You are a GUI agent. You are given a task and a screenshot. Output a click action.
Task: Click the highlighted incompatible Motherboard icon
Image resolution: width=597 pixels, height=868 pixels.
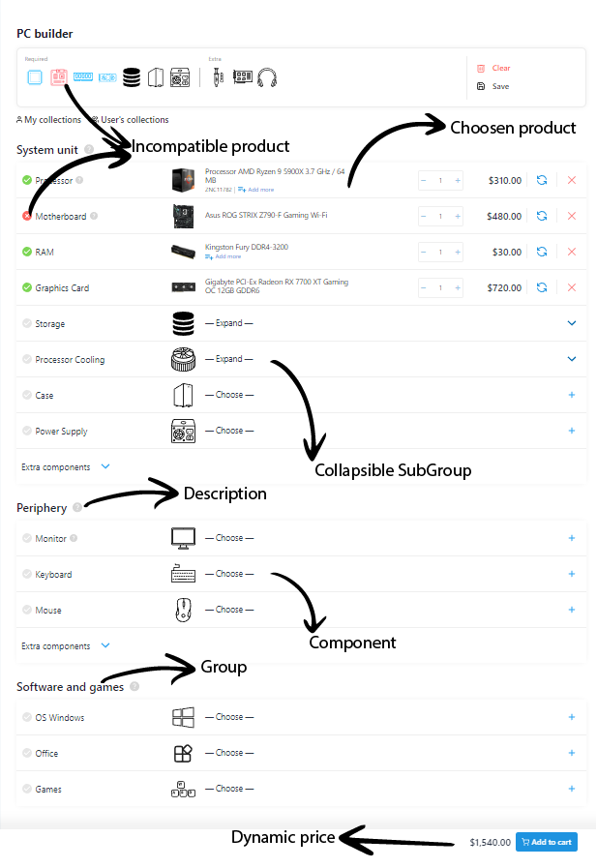click(58, 75)
